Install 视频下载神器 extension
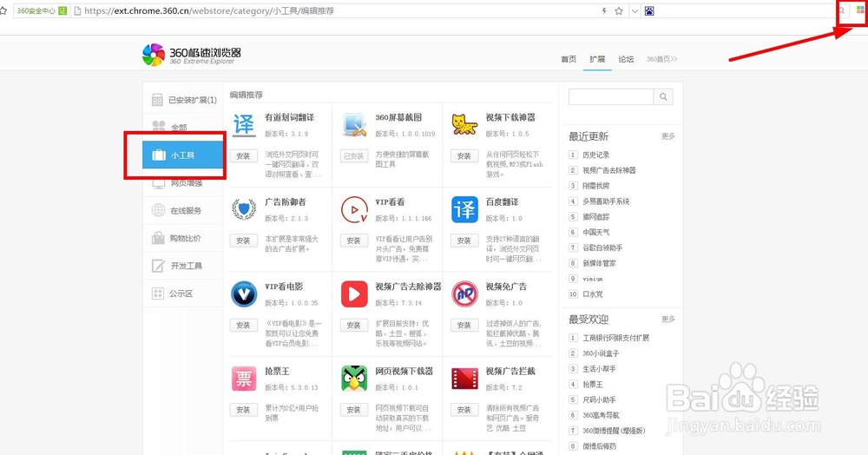Screen dimensions: 868x455 pos(464,156)
